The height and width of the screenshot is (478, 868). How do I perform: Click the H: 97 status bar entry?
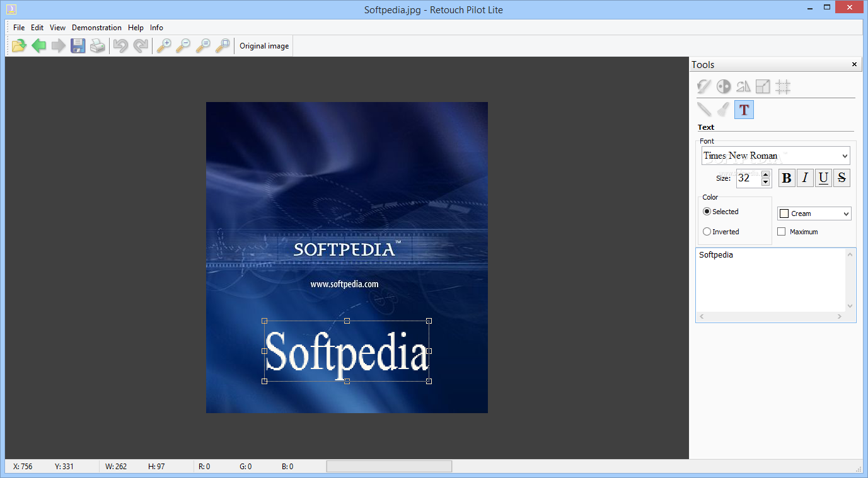click(156, 467)
